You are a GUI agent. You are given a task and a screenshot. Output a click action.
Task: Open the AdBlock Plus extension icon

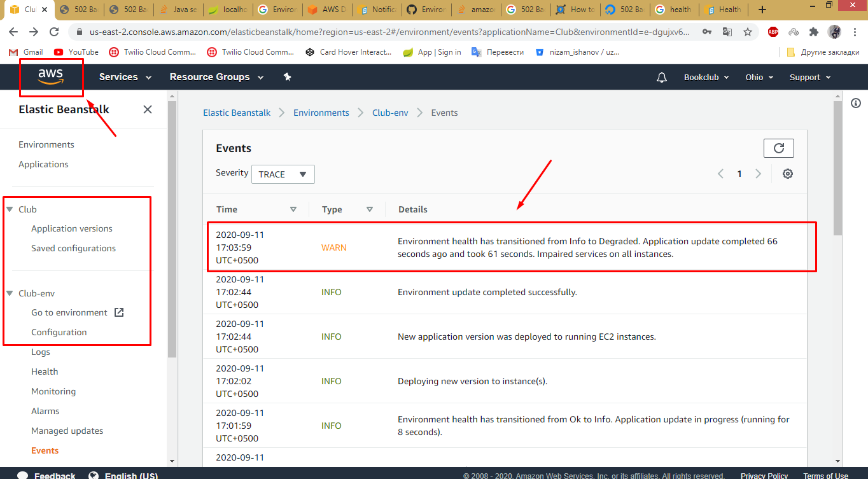tap(773, 32)
